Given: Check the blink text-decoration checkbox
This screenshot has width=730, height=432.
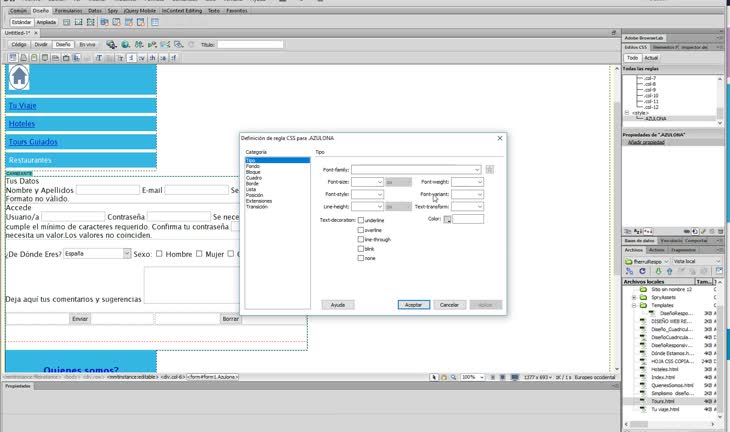Looking at the screenshot, I should [x=360, y=249].
